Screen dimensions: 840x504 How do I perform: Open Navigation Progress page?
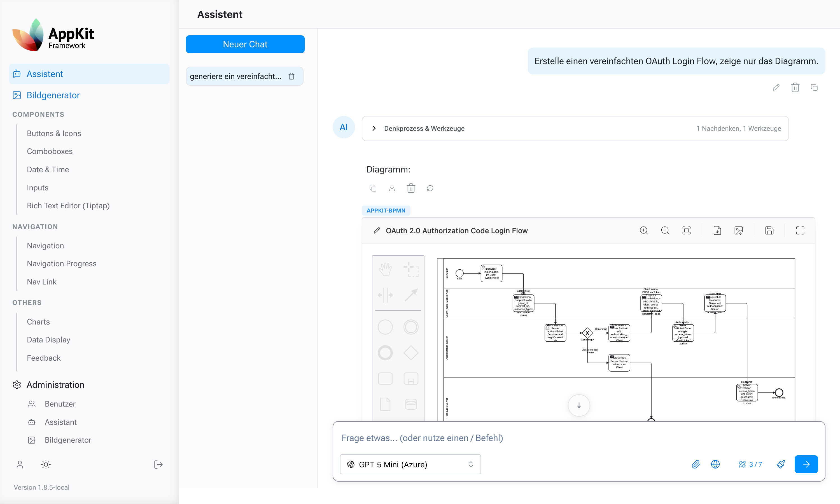(61, 263)
